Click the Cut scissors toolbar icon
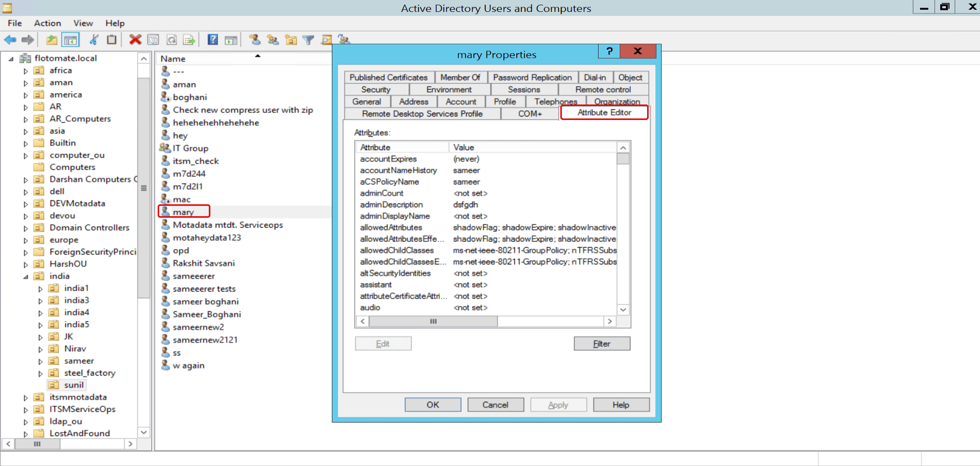Image resolution: width=980 pixels, height=466 pixels. pyautogui.click(x=94, y=40)
